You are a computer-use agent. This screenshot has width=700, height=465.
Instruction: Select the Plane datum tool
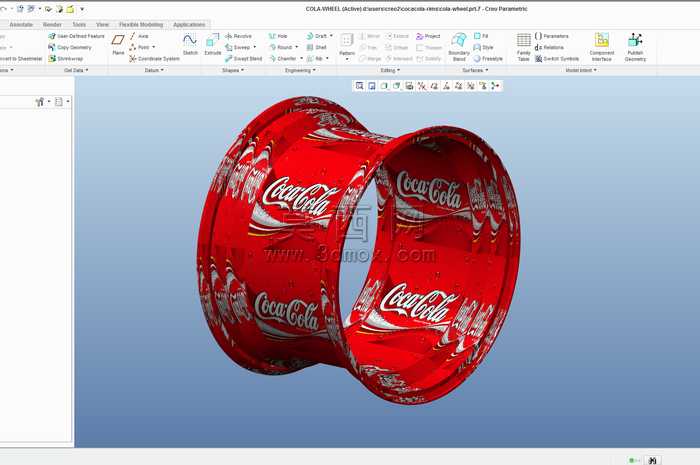coord(118,44)
